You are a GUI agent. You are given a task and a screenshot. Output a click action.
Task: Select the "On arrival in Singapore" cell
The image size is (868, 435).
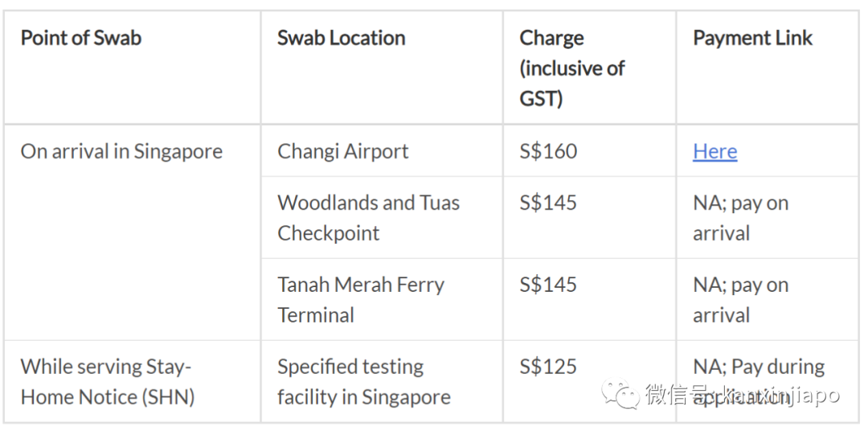pos(121,151)
